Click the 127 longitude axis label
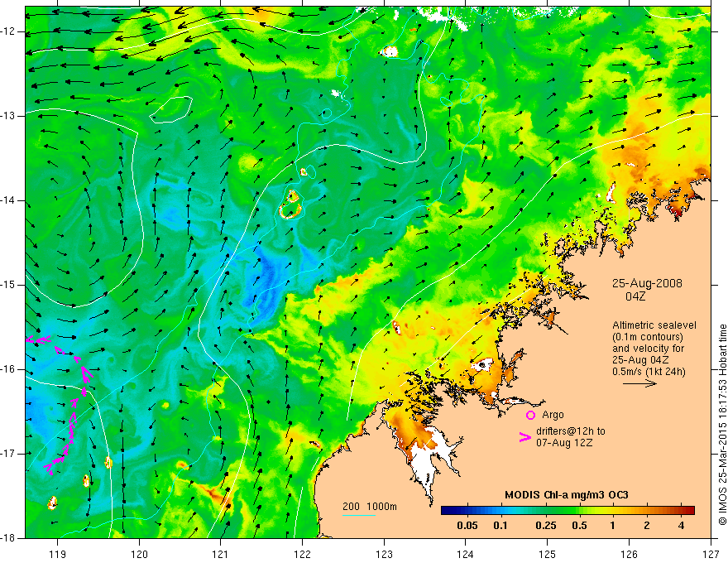The image size is (728, 563). click(711, 554)
